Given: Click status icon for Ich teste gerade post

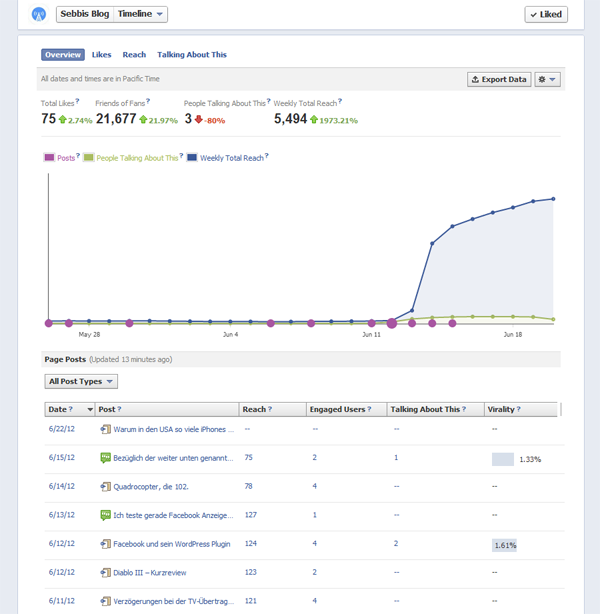Looking at the screenshot, I should click(106, 515).
